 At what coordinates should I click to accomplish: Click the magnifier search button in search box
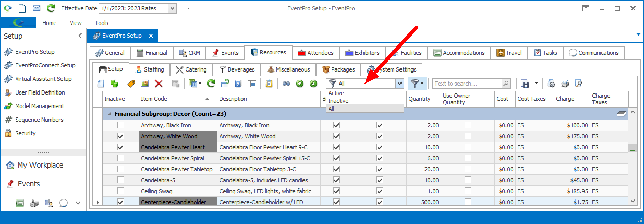click(506, 84)
